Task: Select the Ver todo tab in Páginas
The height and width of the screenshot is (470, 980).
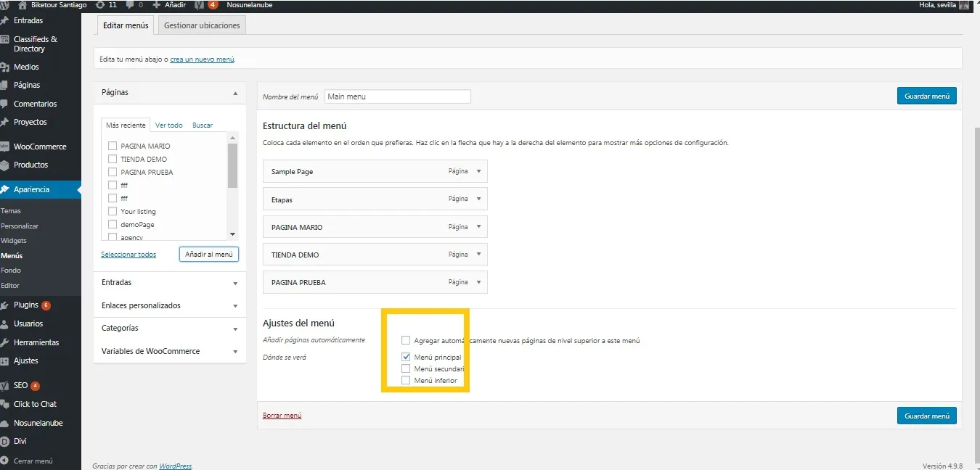Action: pyautogui.click(x=169, y=125)
